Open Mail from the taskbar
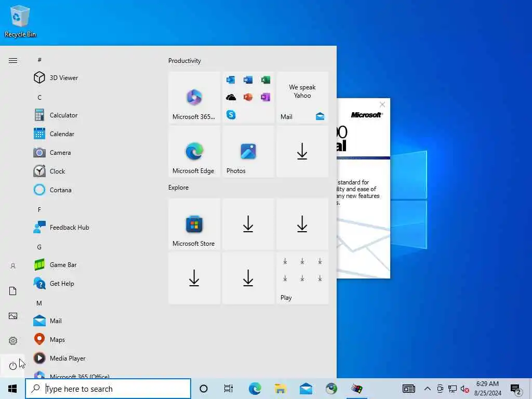 pos(306,389)
